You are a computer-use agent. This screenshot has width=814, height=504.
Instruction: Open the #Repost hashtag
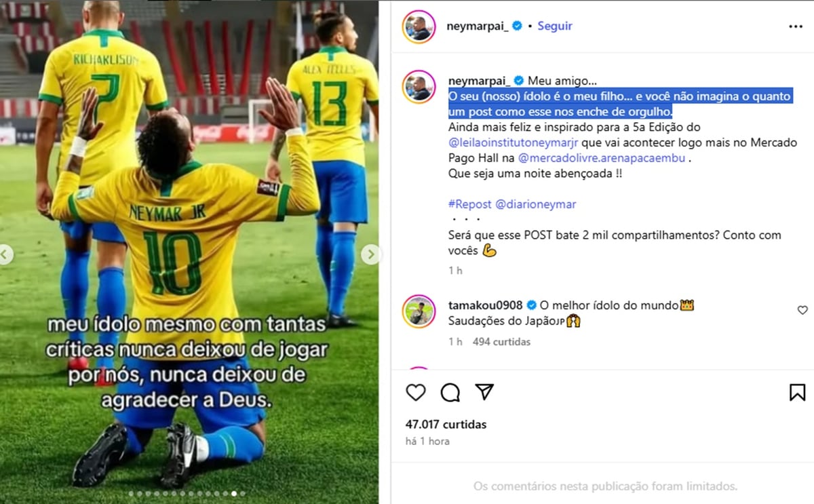point(470,204)
